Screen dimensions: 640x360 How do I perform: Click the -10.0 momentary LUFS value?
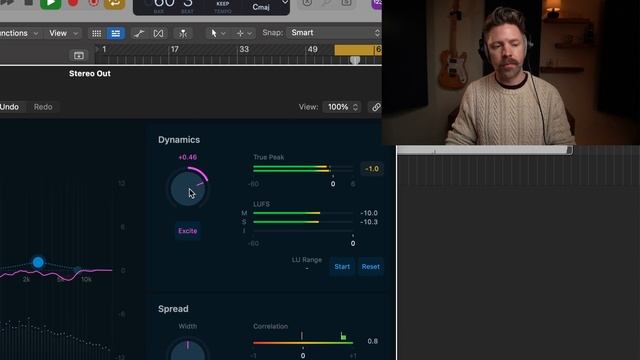point(369,213)
